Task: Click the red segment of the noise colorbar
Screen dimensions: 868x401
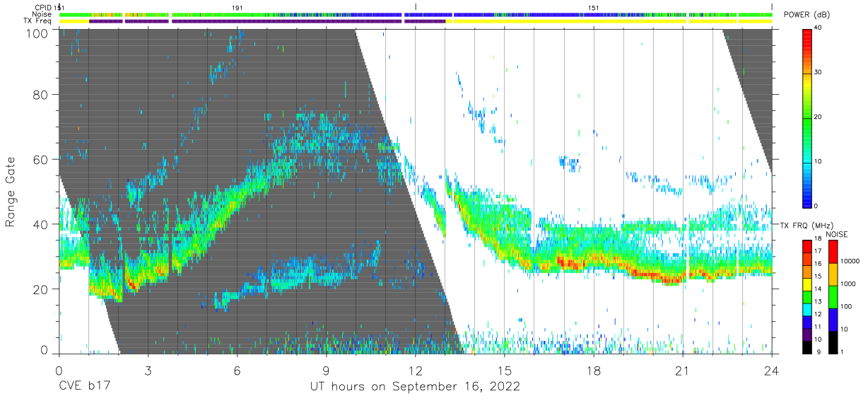Action: [x=833, y=252]
